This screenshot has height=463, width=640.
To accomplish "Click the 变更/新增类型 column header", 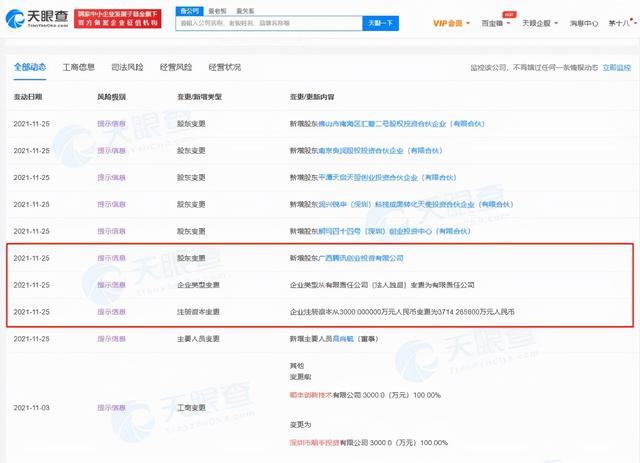I will 199,97.
